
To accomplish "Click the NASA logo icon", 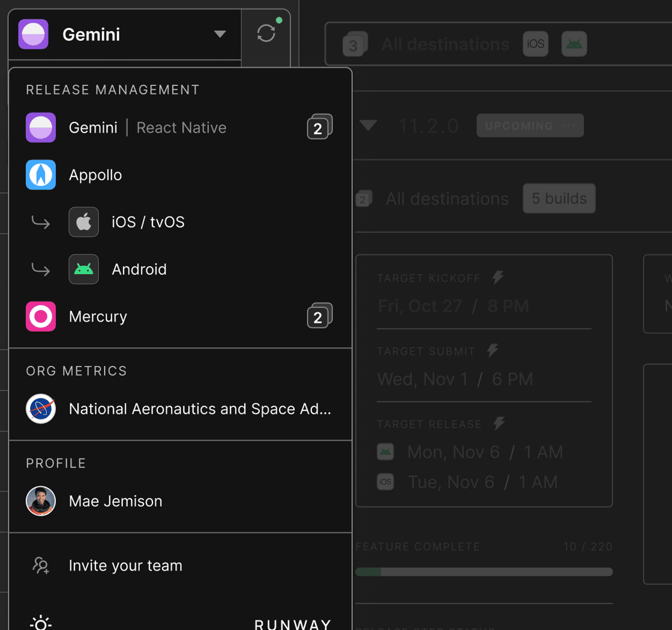I will pos(41,409).
